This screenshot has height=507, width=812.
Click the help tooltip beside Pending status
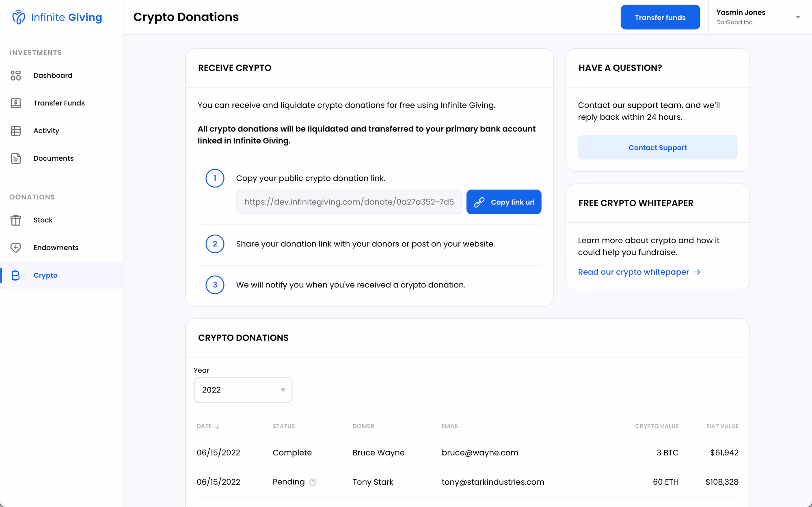[x=313, y=482]
